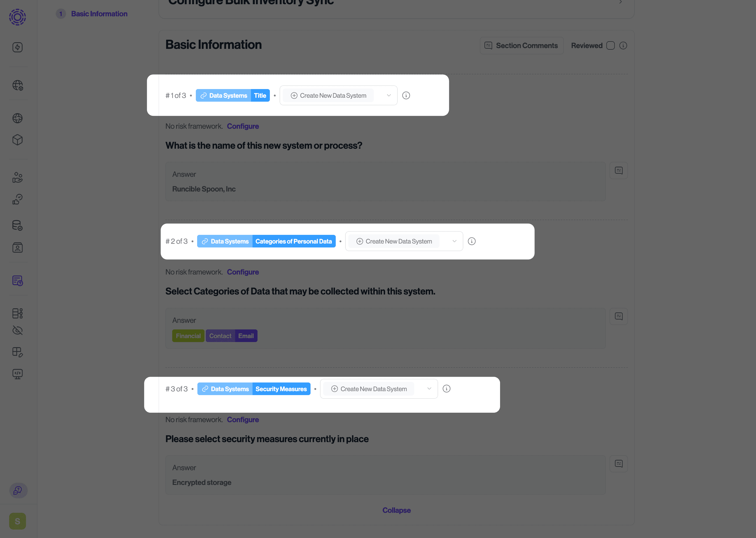Open Section Comments
Viewport: 756px width, 538px height.
(x=521, y=45)
